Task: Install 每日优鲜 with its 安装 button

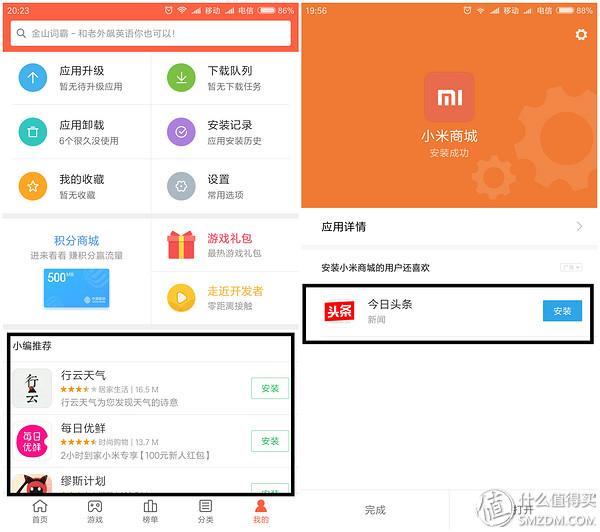Action: coord(270,441)
